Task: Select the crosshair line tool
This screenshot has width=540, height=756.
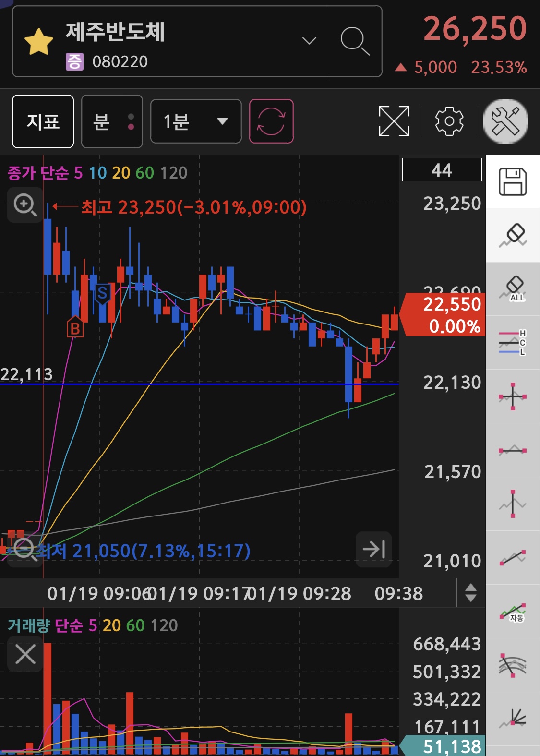Action: point(513,396)
